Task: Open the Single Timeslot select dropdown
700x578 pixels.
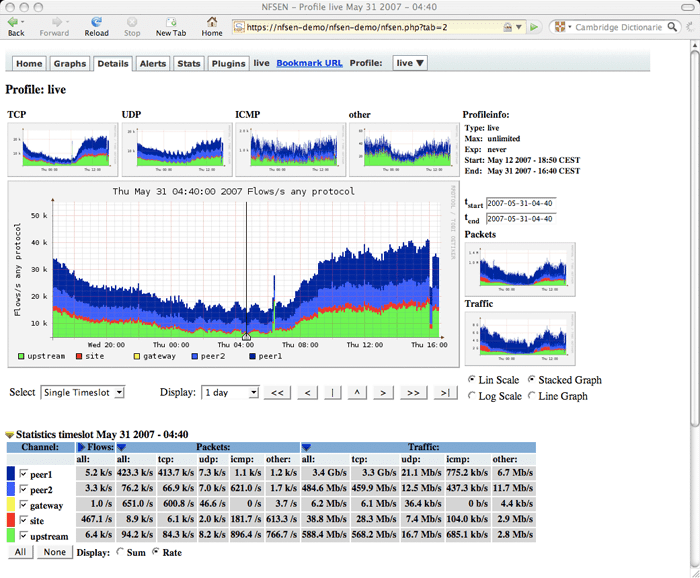Action: pos(83,392)
